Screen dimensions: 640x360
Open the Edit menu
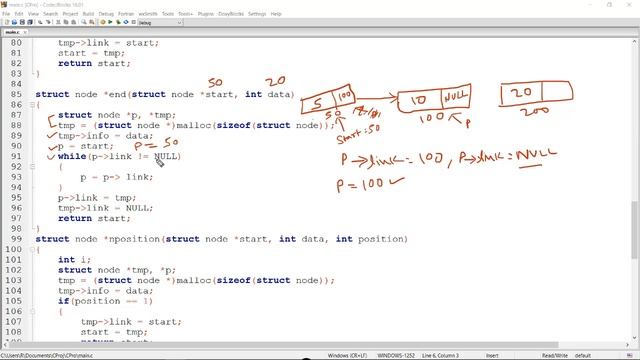coord(19,14)
